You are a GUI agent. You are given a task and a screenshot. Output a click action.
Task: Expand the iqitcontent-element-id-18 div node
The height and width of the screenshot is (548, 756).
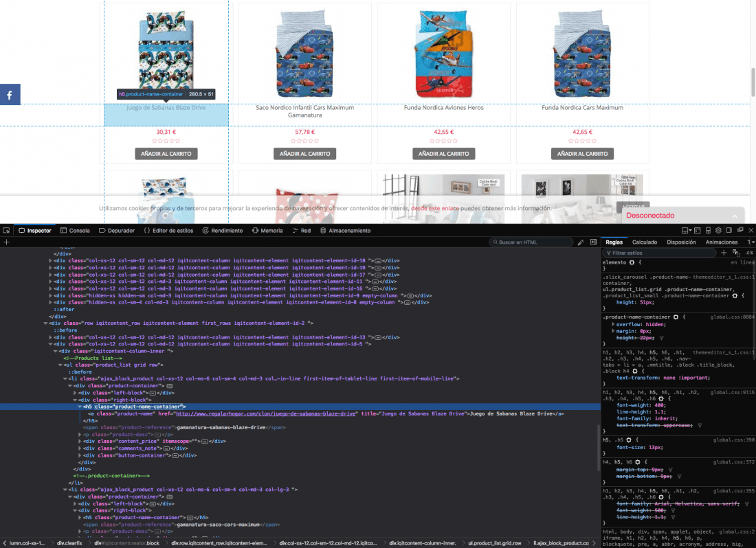pos(50,260)
